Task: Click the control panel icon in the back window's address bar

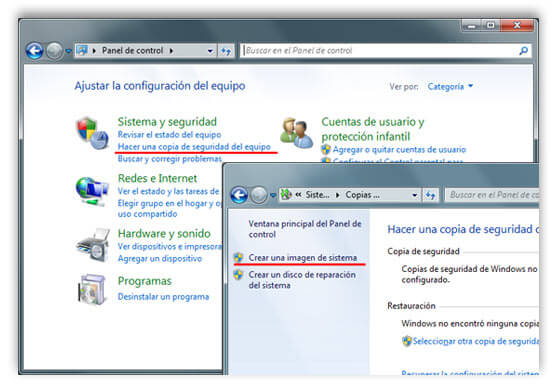Action: tap(82, 50)
